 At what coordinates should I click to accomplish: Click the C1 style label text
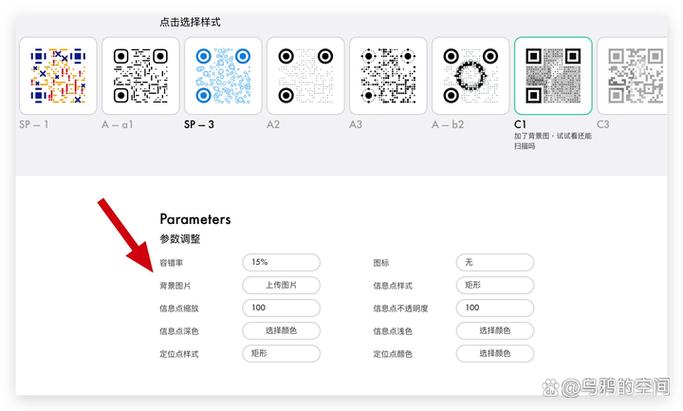[520, 125]
